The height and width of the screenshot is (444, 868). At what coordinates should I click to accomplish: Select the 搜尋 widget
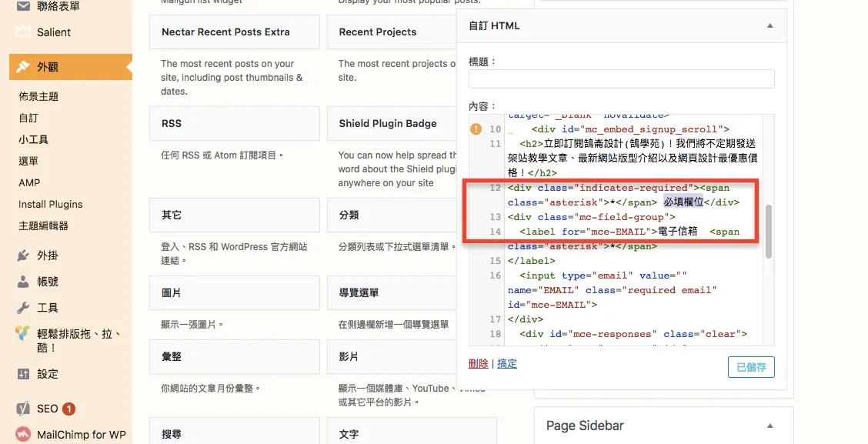pos(235,432)
